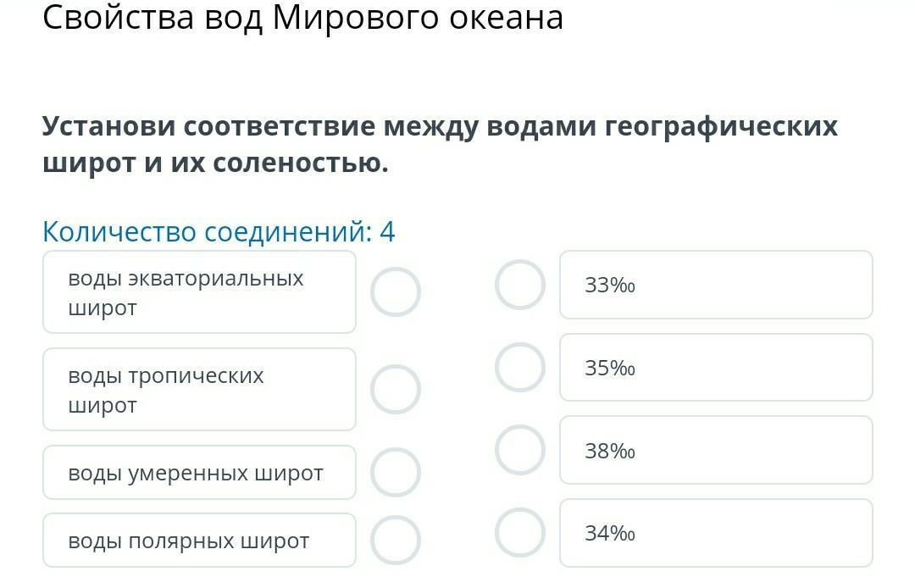
Task: Select the connector circle beside 33‰
Action: [x=520, y=285]
